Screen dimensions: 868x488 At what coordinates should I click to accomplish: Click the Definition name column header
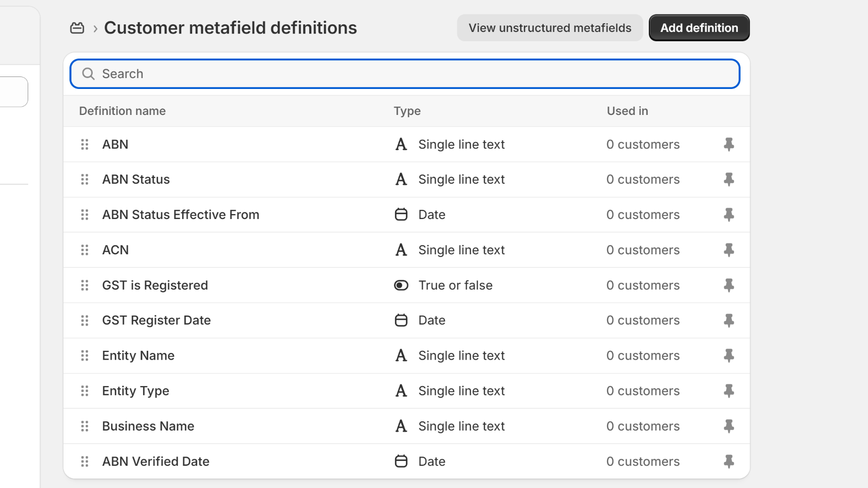[123, 111]
